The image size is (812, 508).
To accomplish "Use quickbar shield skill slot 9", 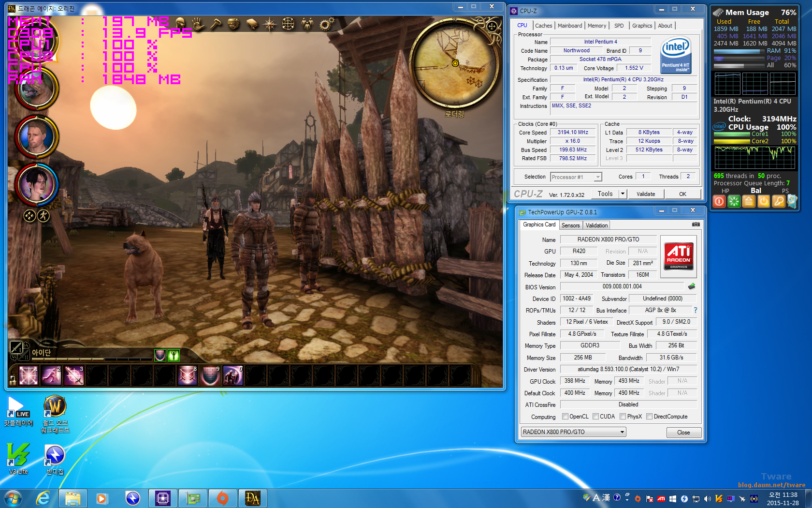I will coord(210,375).
